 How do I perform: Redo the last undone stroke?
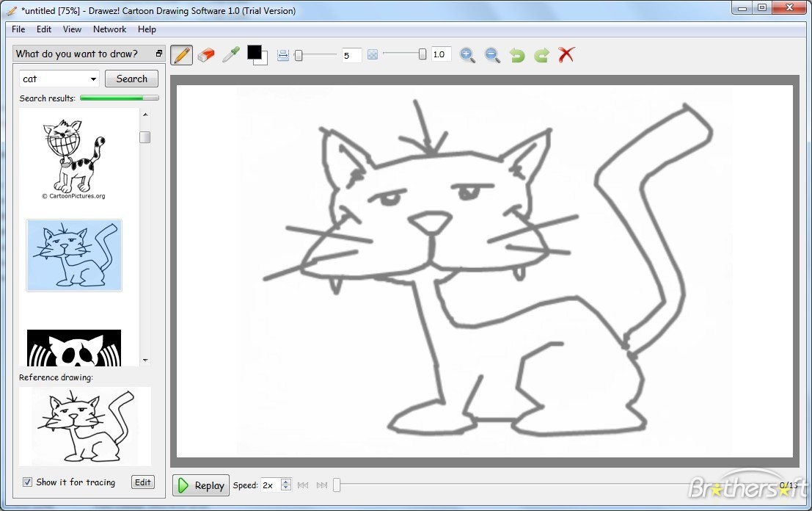tap(541, 54)
